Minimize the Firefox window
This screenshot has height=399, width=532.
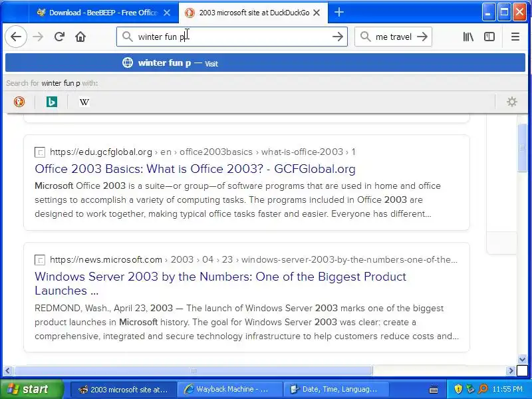tap(489, 13)
